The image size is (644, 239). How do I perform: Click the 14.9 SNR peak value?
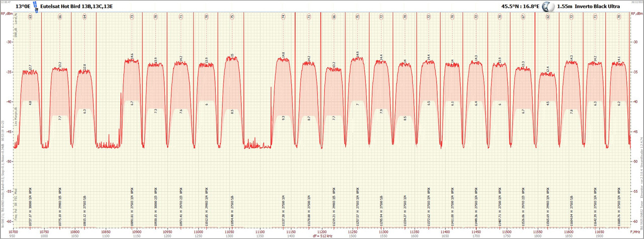click(357, 54)
